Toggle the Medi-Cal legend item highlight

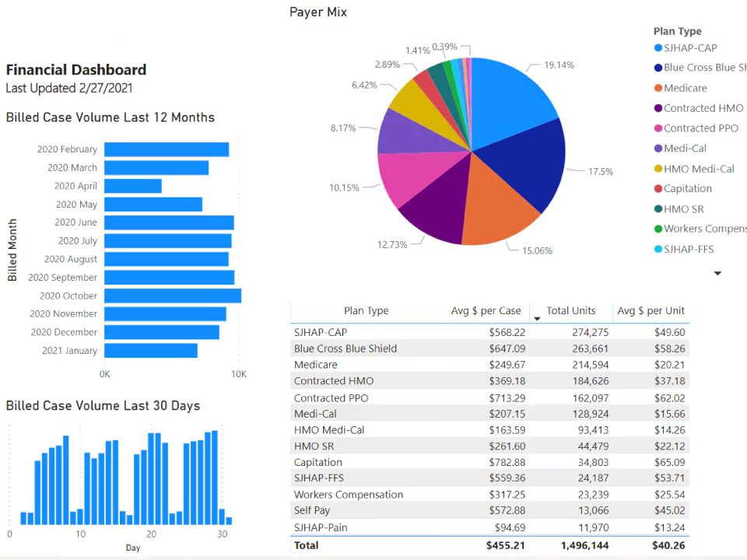click(x=658, y=149)
